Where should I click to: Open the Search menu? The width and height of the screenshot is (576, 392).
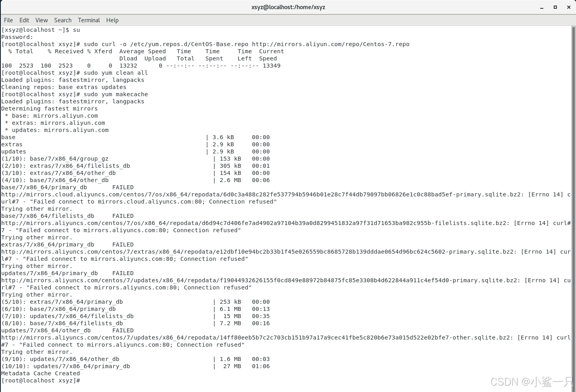[62, 20]
